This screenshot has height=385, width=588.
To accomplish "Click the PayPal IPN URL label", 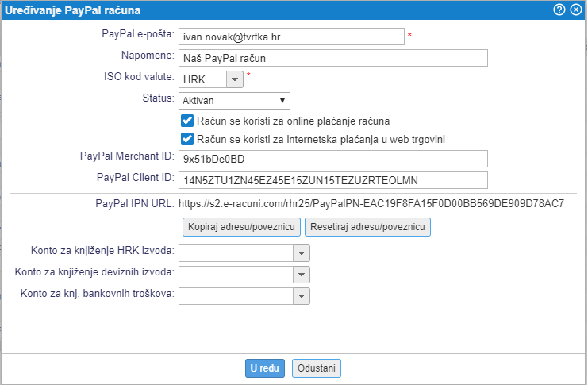I will (135, 203).
